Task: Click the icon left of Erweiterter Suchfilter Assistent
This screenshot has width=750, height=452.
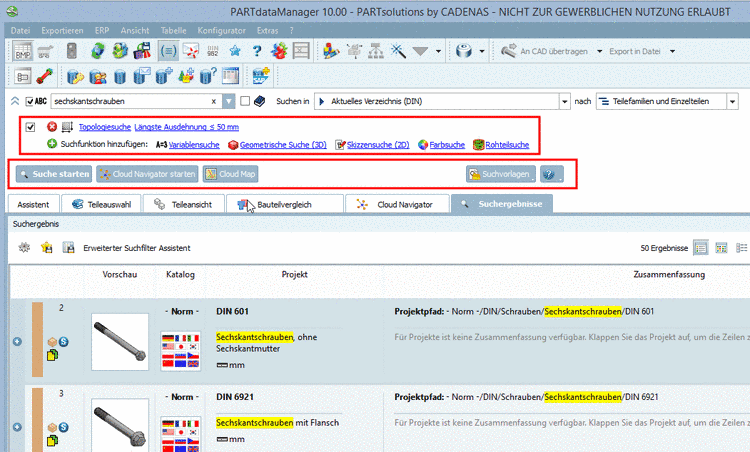Action: pyautogui.click(x=68, y=247)
